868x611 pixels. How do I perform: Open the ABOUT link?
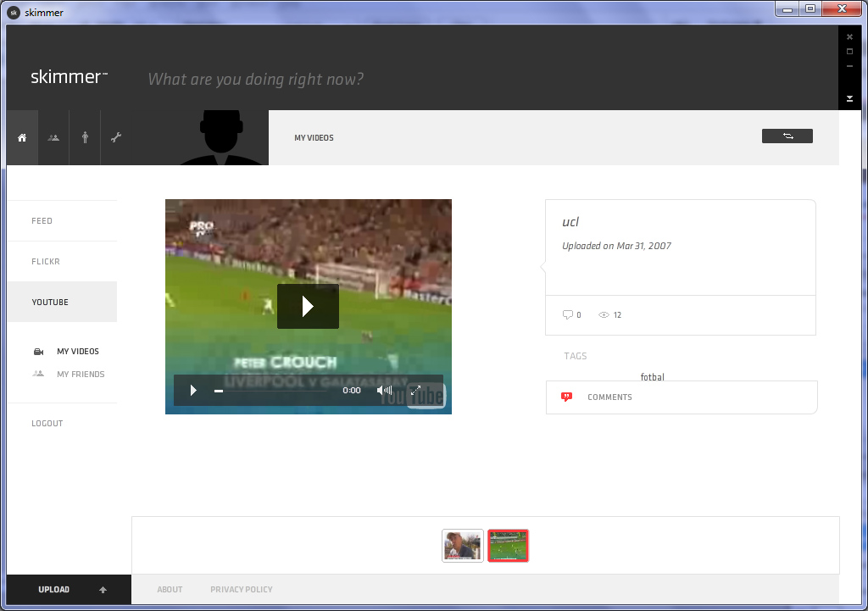tap(170, 590)
